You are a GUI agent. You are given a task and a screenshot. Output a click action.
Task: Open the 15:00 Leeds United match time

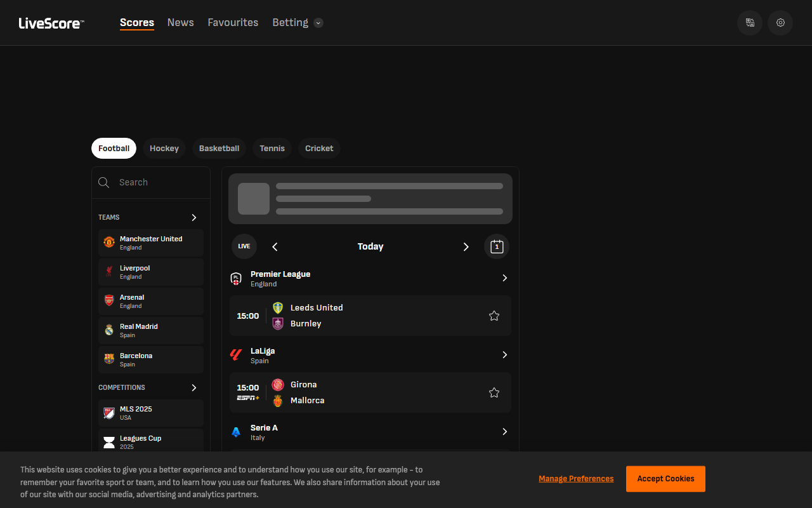tap(248, 316)
